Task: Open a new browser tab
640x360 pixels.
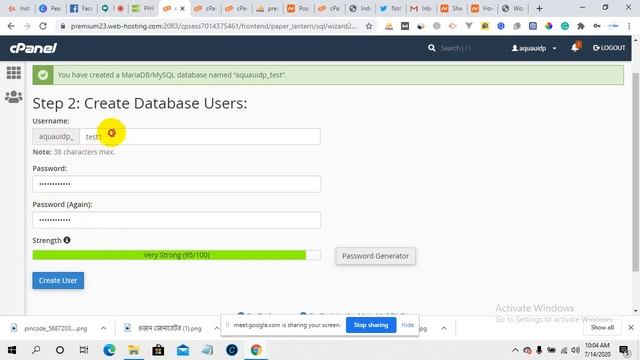Action: tap(539, 8)
